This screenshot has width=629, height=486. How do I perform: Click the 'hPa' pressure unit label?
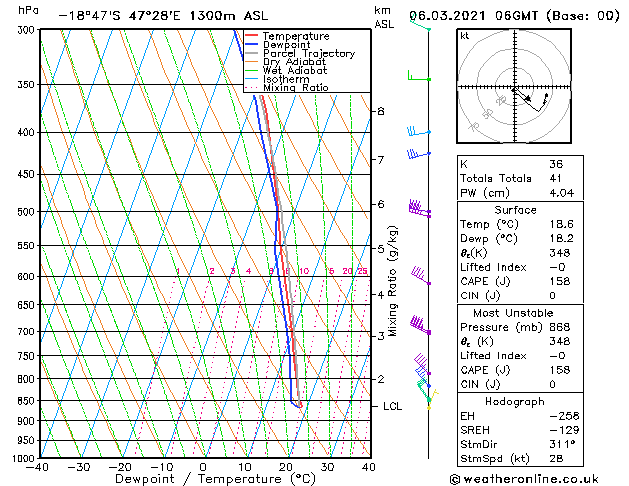tap(28, 10)
